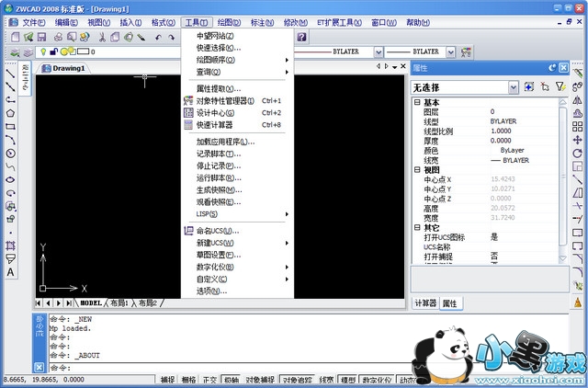
Task: Collapse the 视图 properties group
Action: (417, 169)
